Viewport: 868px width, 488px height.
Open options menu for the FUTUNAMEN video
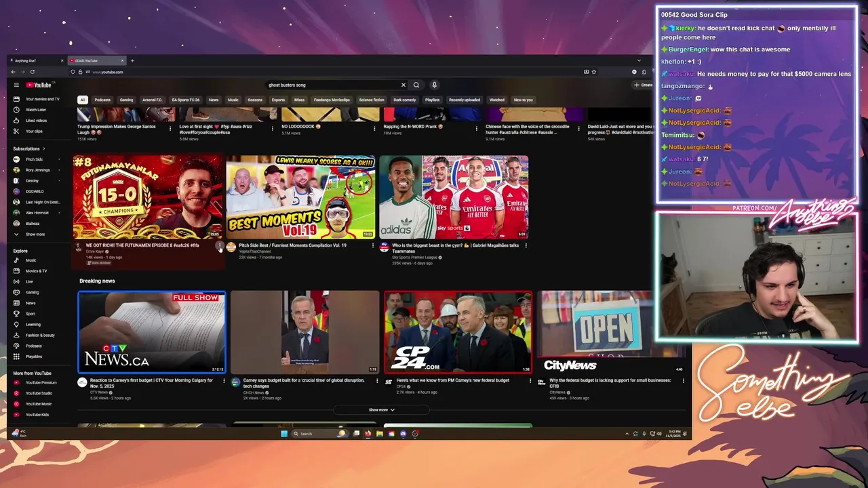[x=220, y=246]
